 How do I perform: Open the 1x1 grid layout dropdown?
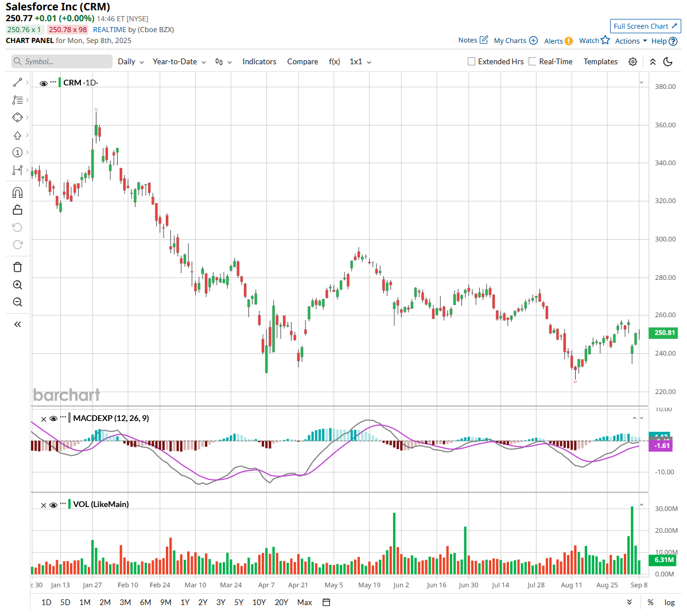[360, 62]
